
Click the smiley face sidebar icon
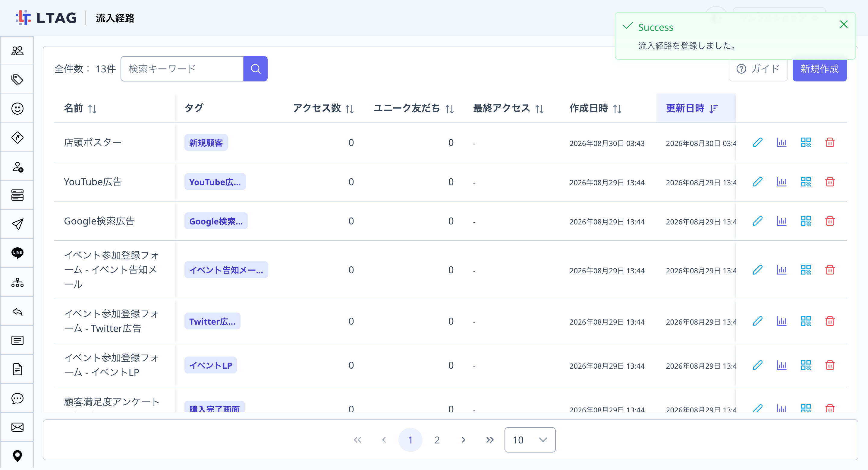(x=17, y=109)
